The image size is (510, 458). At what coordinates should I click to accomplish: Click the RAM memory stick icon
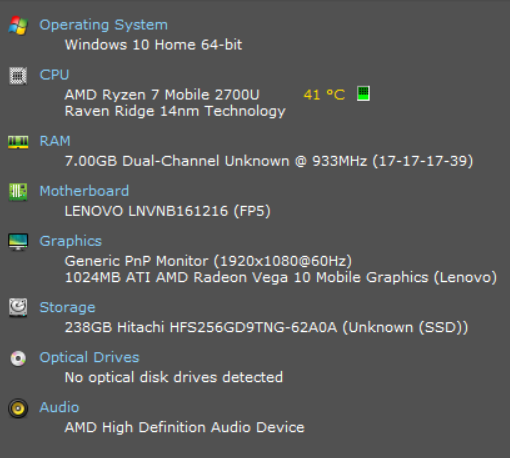pyautogui.click(x=18, y=142)
